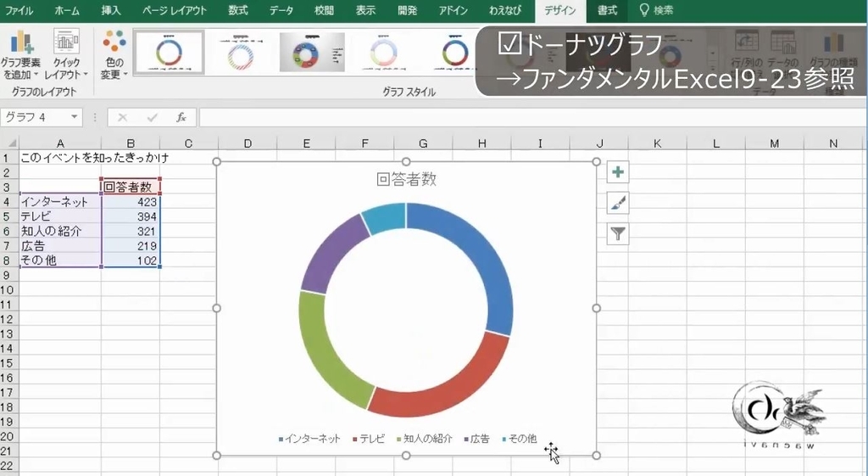
Task: Select cell A1 with このイベントを知ったきっかけ
Action: click(x=60, y=158)
